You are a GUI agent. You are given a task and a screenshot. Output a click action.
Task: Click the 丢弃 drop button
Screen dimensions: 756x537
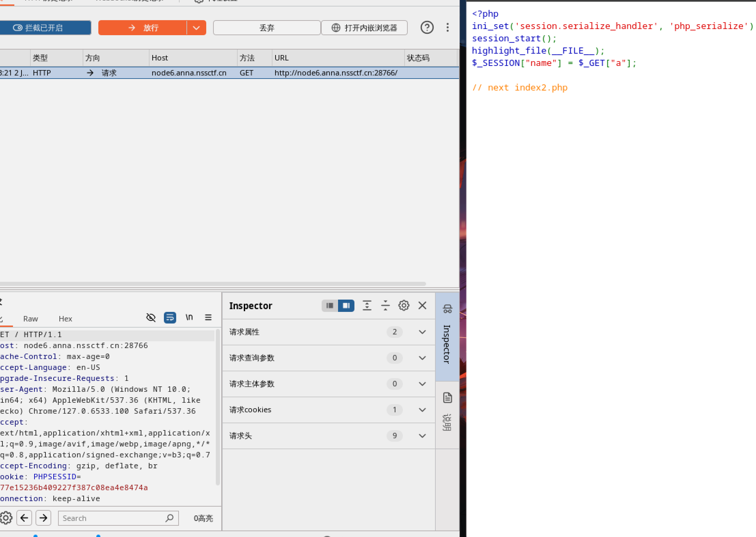coord(267,28)
